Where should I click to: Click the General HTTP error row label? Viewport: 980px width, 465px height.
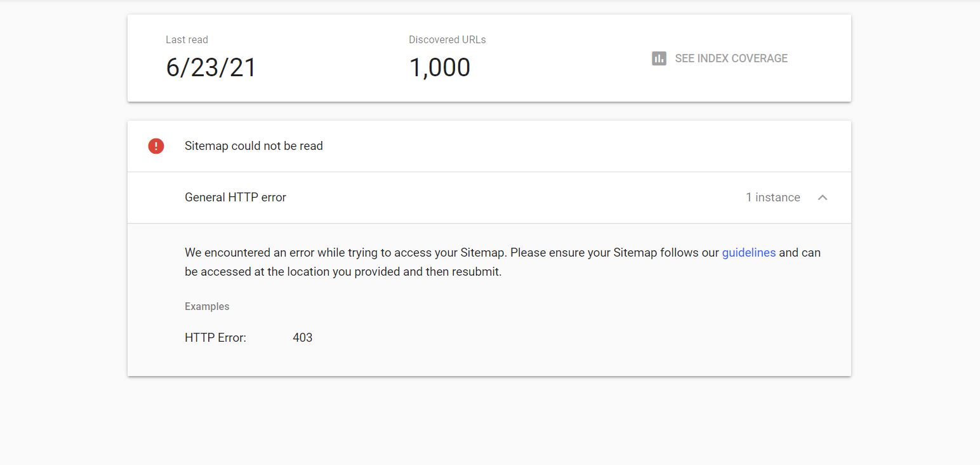235,198
